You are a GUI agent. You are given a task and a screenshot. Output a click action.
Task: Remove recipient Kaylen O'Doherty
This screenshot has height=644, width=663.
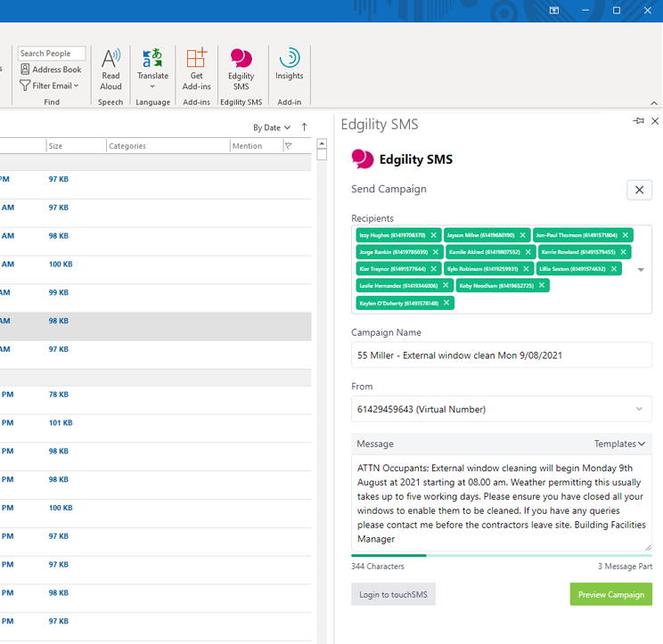pyautogui.click(x=446, y=303)
